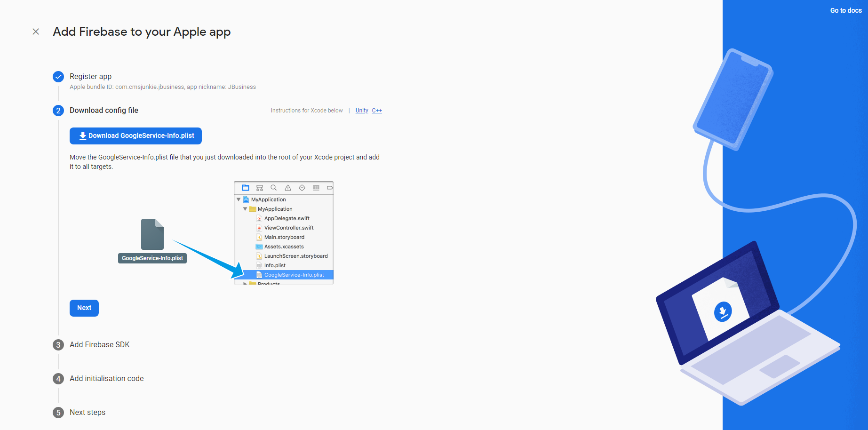The image size is (868, 430).
Task: Open the C++ instructions link
Action: coord(377,111)
